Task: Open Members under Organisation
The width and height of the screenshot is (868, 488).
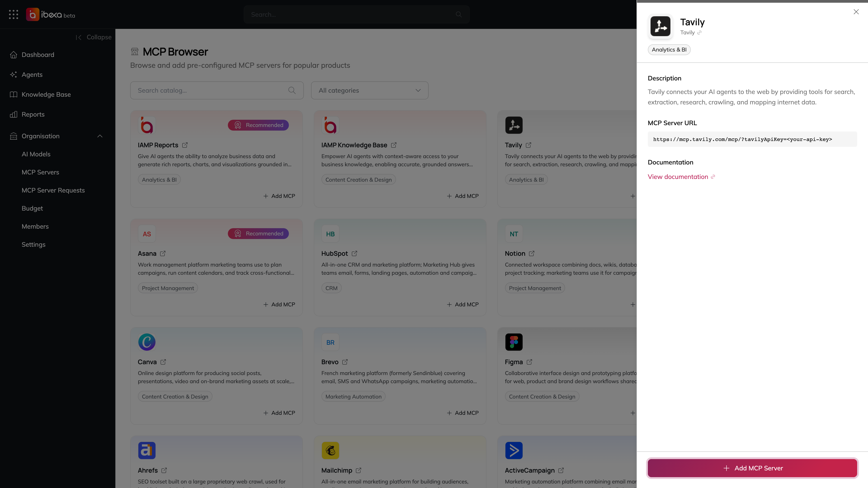Action: pos(35,227)
